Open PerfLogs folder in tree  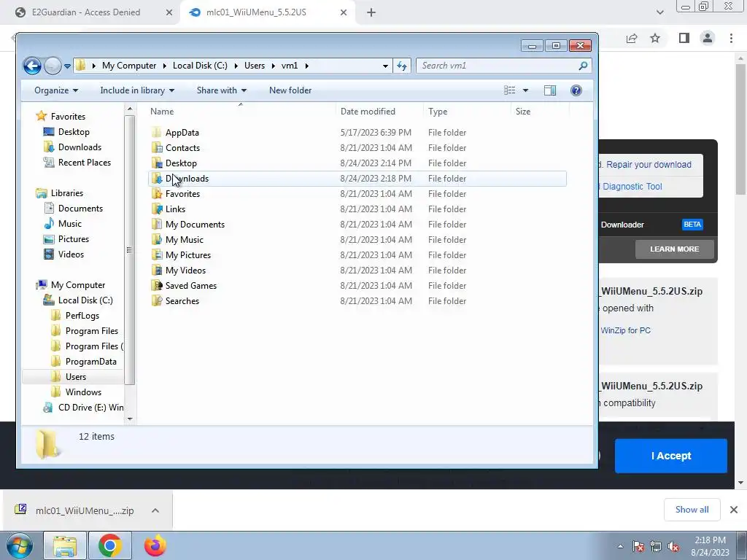[x=82, y=316]
